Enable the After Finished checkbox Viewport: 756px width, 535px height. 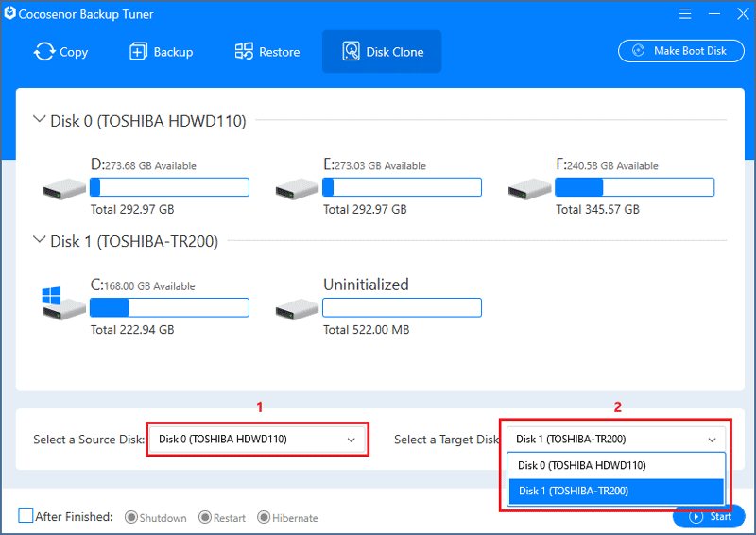[x=26, y=515]
